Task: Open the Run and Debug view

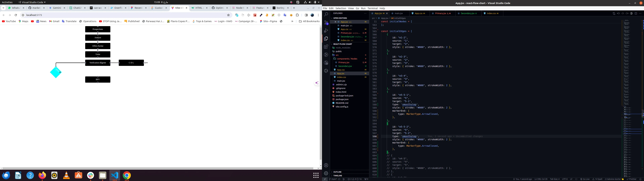Action: pos(326,31)
